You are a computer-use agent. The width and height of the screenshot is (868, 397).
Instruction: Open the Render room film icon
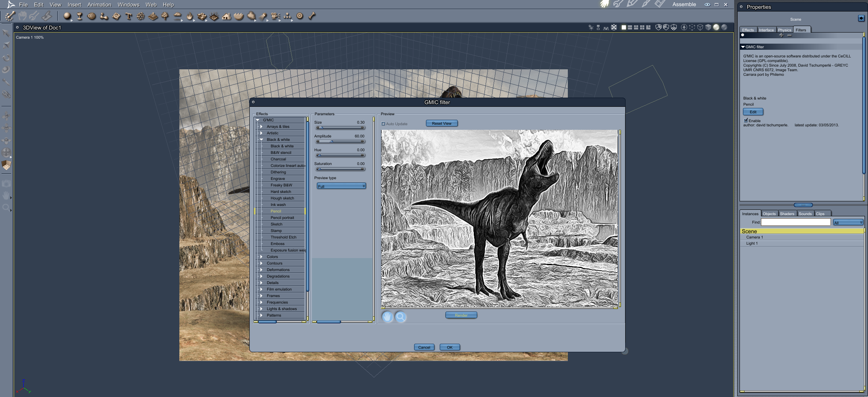[x=660, y=4]
